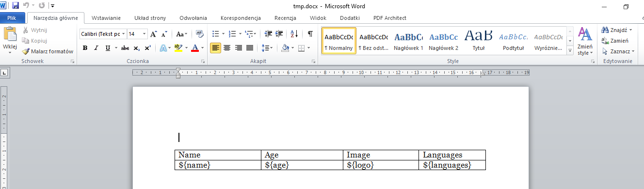The height and width of the screenshot is (189, 644).
Task: Toggle center text alignment
Action: click(227, 48)
